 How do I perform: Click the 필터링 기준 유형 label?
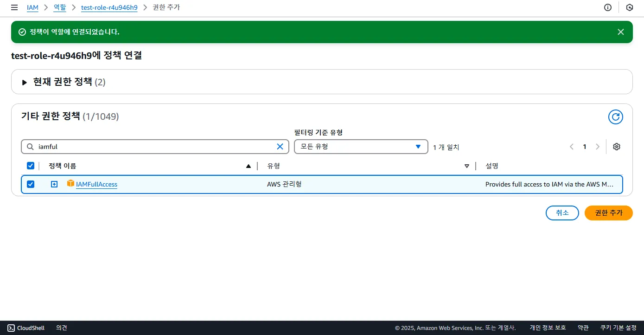pyautogui.click(x=319, y=132)
